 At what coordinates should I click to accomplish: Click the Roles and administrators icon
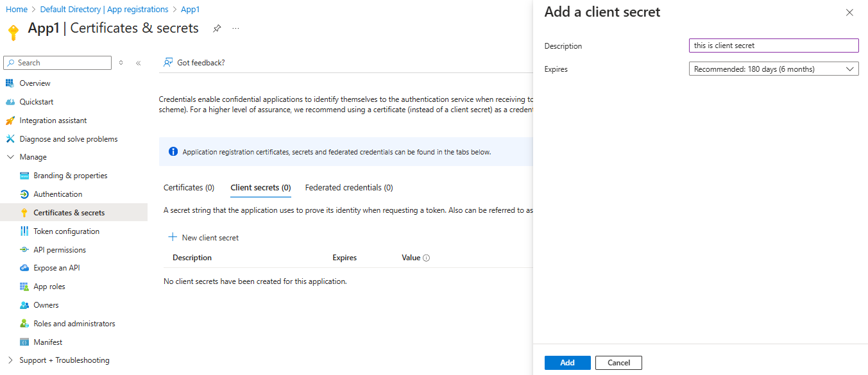pos(24,324)
